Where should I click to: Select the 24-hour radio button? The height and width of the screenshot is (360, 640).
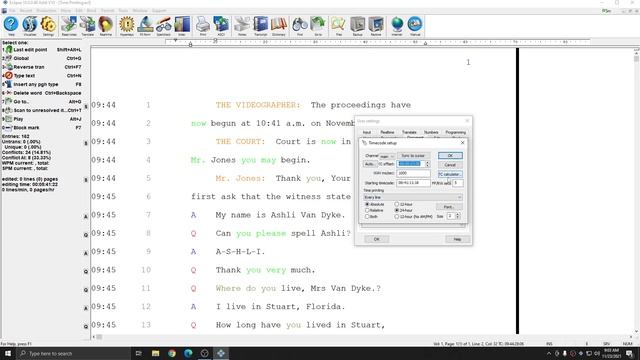(396, 210)
